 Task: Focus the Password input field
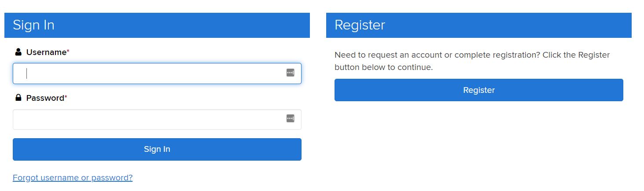(x=157, y=119)
